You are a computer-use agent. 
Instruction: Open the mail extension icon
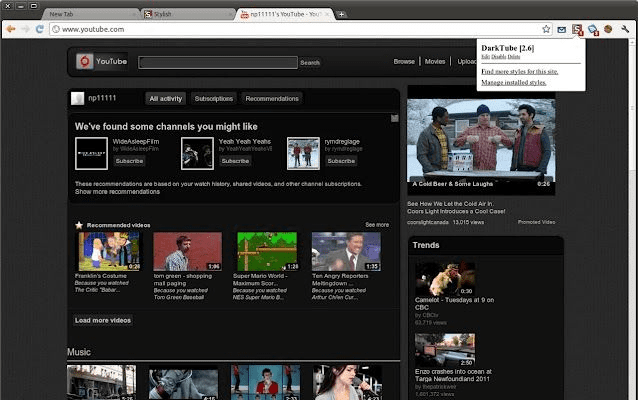[x=562, y=30]
